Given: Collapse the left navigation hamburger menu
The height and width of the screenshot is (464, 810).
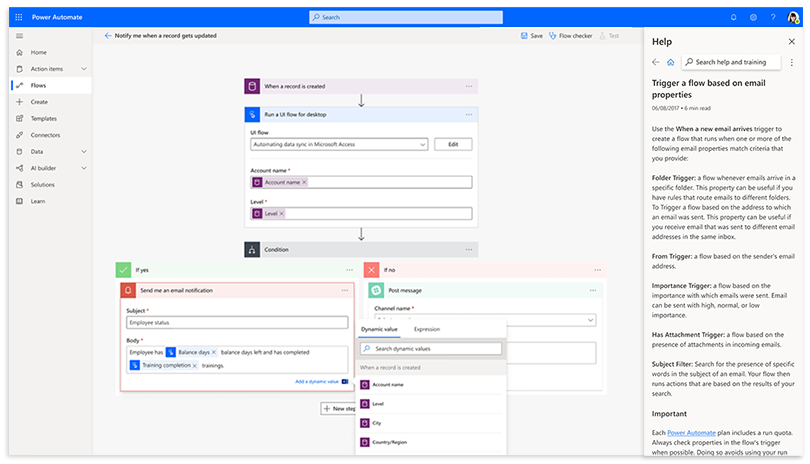Looking at the screenshot, I should pos(19,35).
